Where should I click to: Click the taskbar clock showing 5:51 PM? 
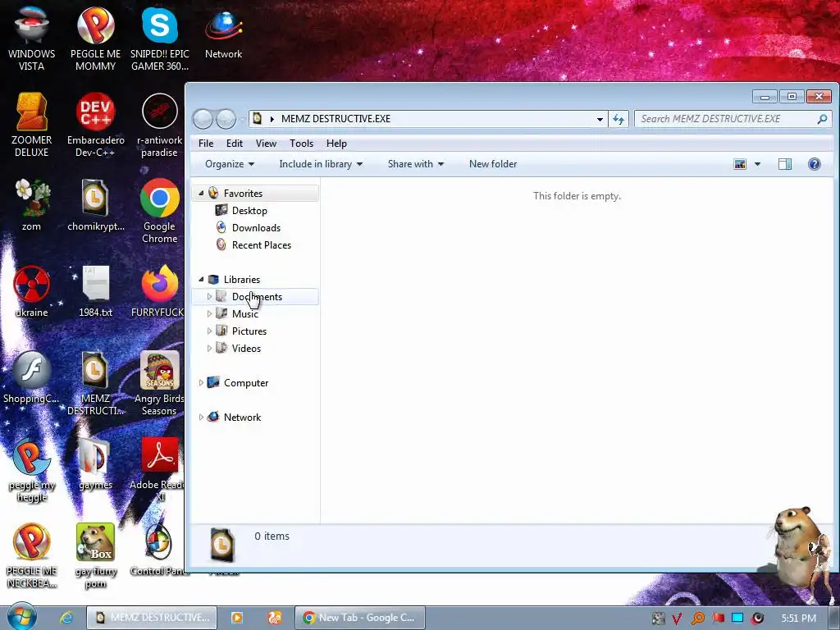[798, 619]
